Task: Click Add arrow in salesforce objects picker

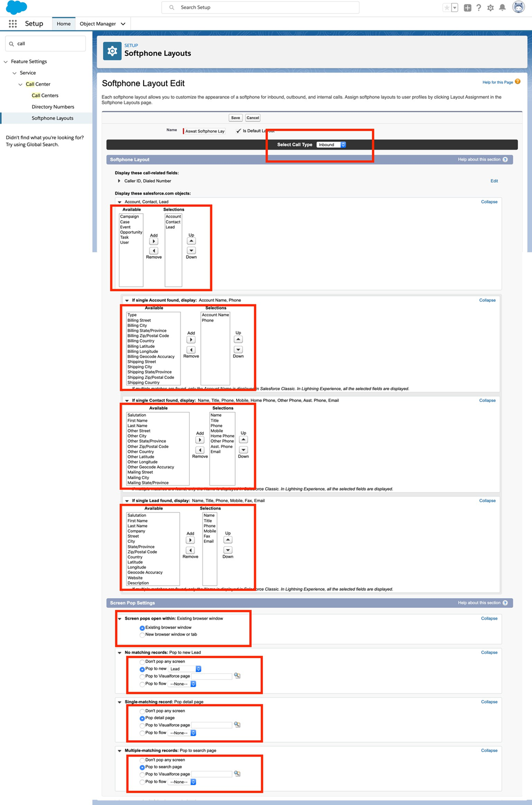Action: point(154,241)
